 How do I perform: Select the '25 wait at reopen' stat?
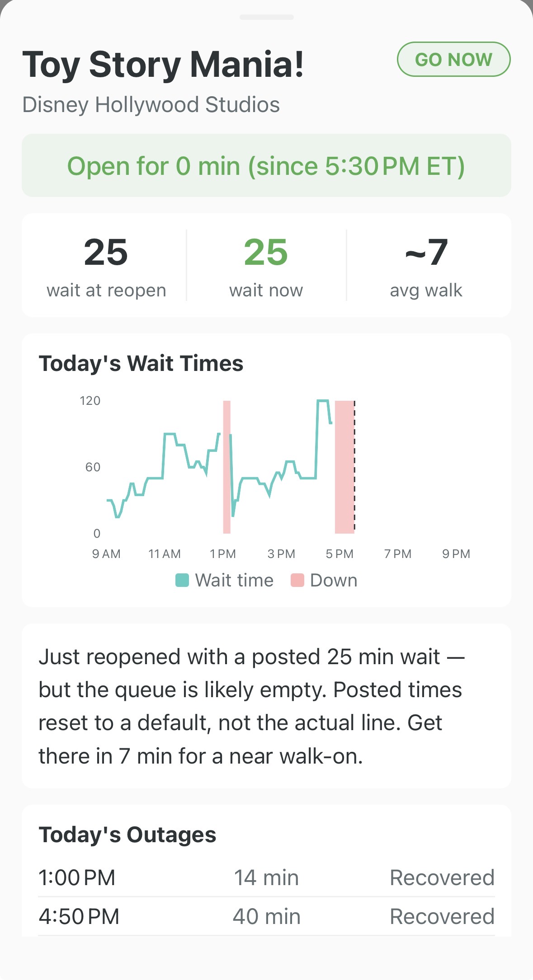point(107,267)
